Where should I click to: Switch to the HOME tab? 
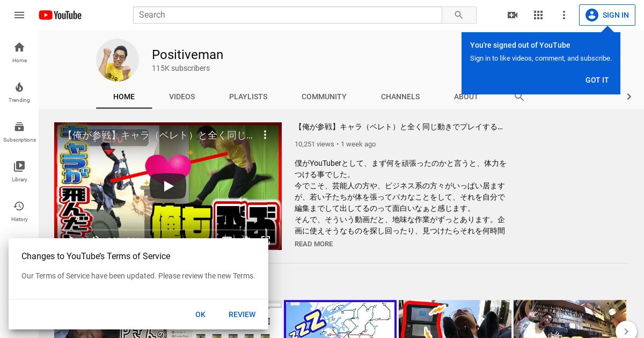[x=124, y=97]
